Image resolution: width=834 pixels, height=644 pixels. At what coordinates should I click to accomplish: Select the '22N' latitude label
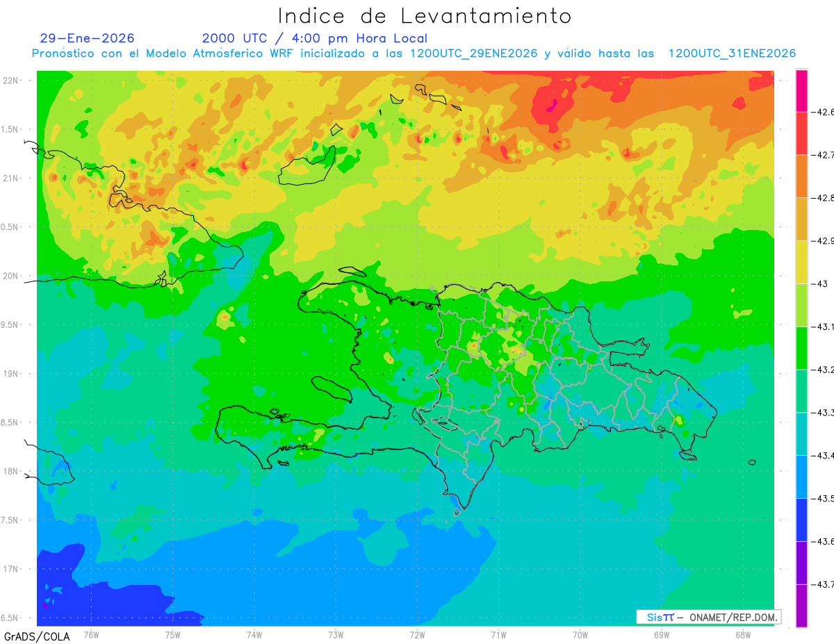tap(12, 81)
